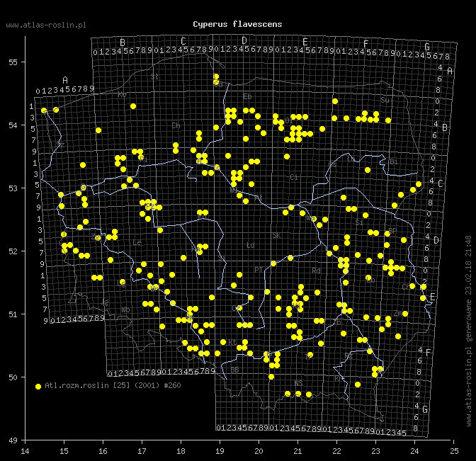Click longitude axis label 16
Viewport: 476px width, 461px height.
(x=103, y=451)
